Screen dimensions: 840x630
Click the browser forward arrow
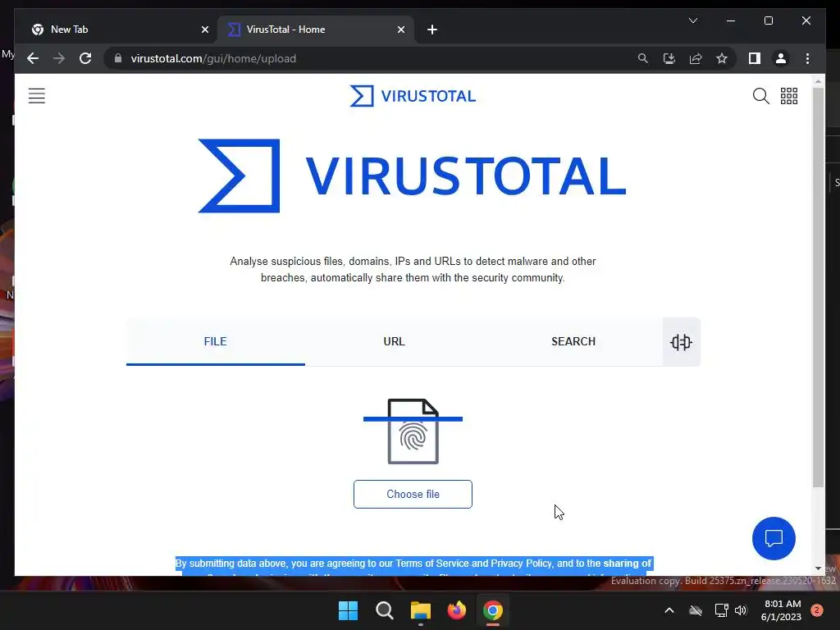(59, 58)
